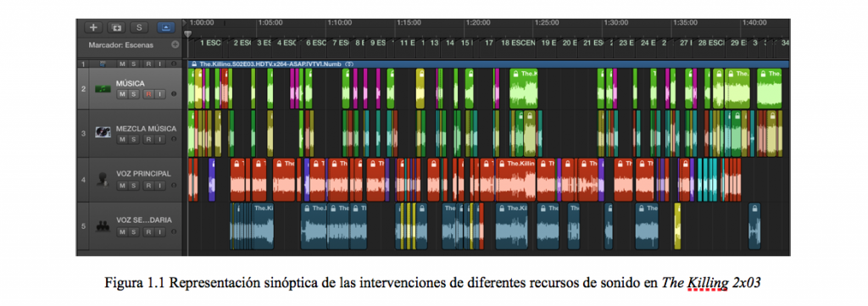Select the The.Killing.S02E03.HDTV video region

[489, 64]
